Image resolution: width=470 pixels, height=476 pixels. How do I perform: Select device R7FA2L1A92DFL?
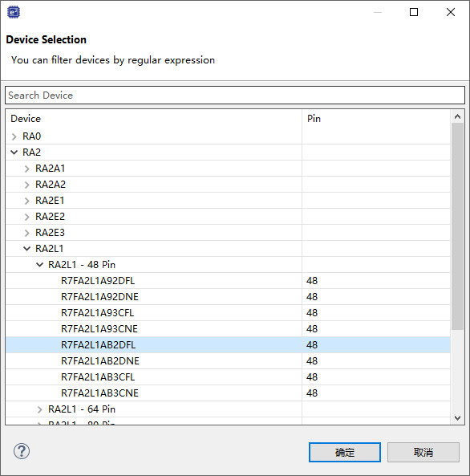(x=228, y=281)
